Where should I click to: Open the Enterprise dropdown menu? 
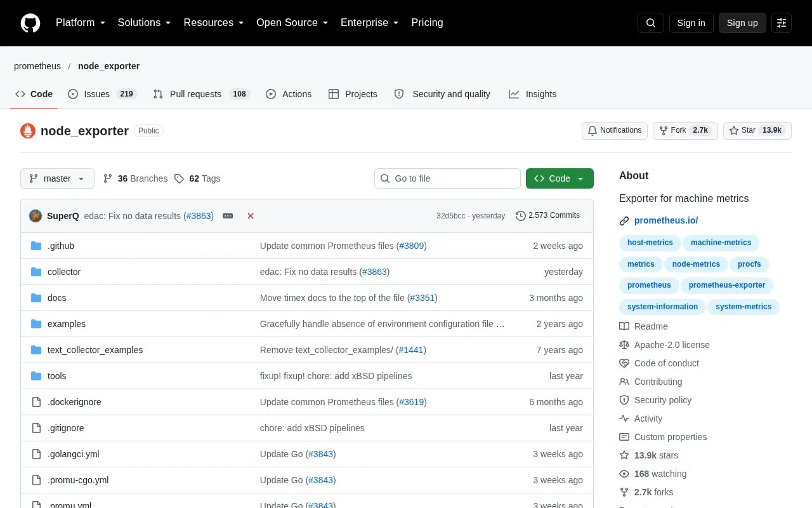[370, 23]
